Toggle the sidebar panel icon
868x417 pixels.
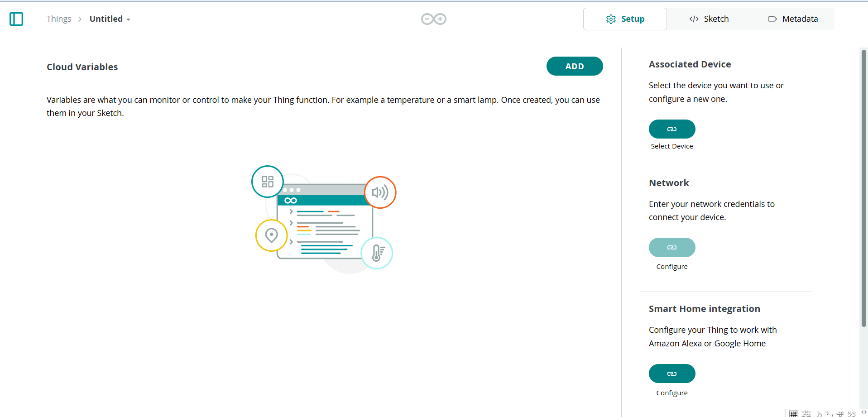tap(16, 19)
